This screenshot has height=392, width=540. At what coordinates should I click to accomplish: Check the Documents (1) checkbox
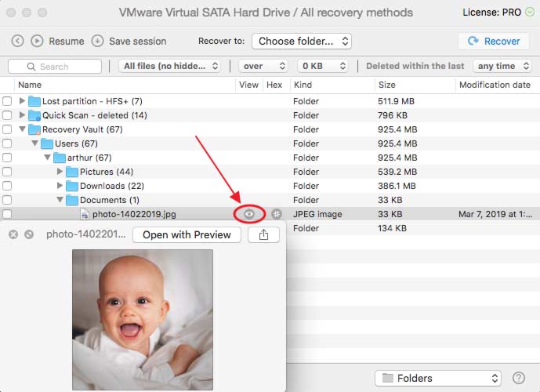click(x=7, y=200)
